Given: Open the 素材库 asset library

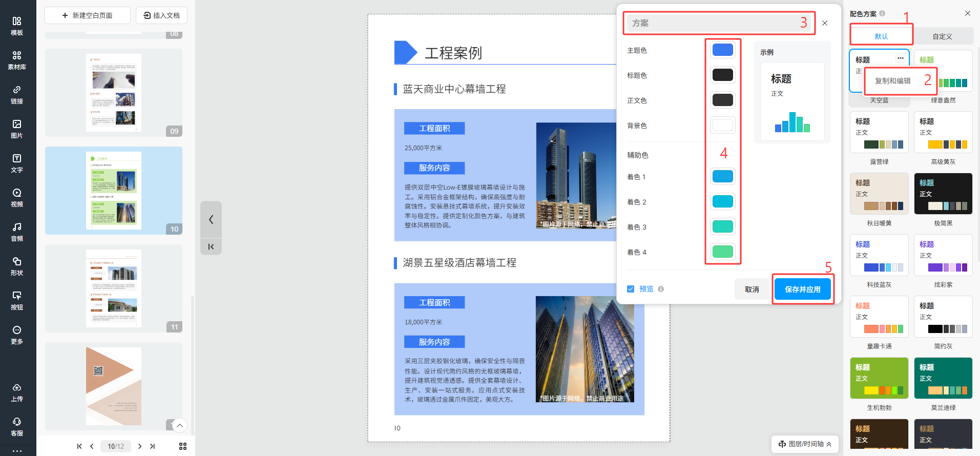Looking at the screenshot, I should [x=17, y=60].
